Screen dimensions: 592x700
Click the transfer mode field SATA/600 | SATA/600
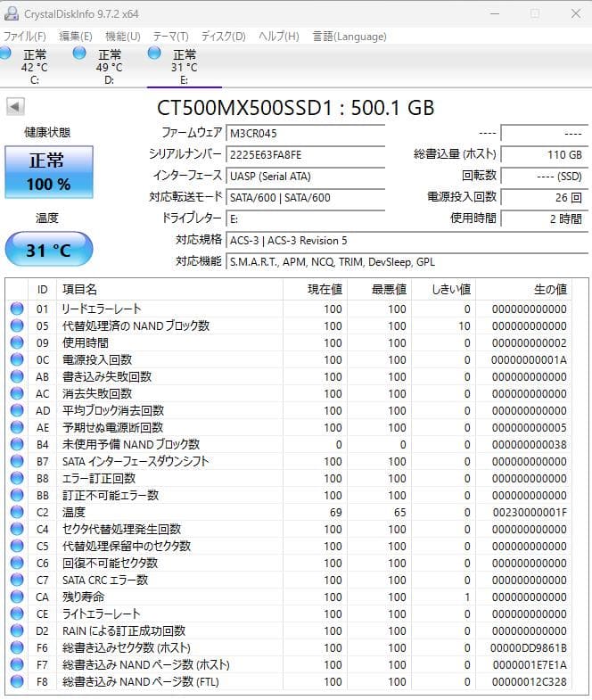point(306,197)
